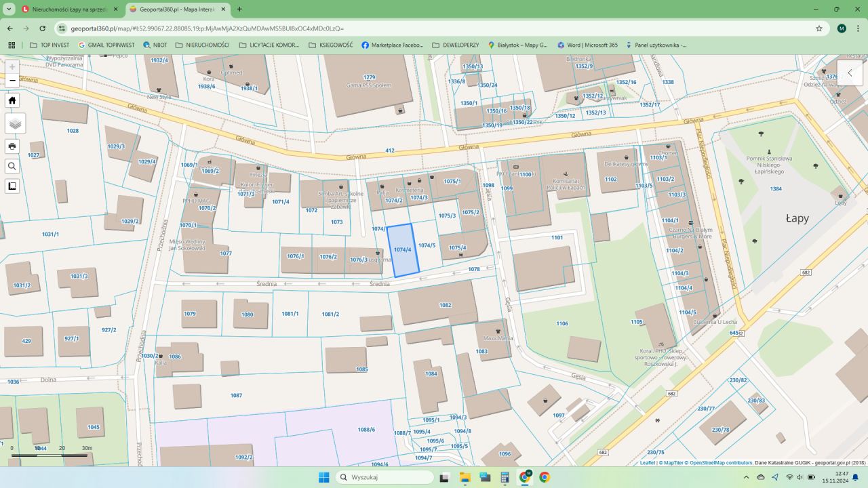Click the Leaflet attribution link
The height and width of the screenshot is (488, 868).
pos(648,463)
